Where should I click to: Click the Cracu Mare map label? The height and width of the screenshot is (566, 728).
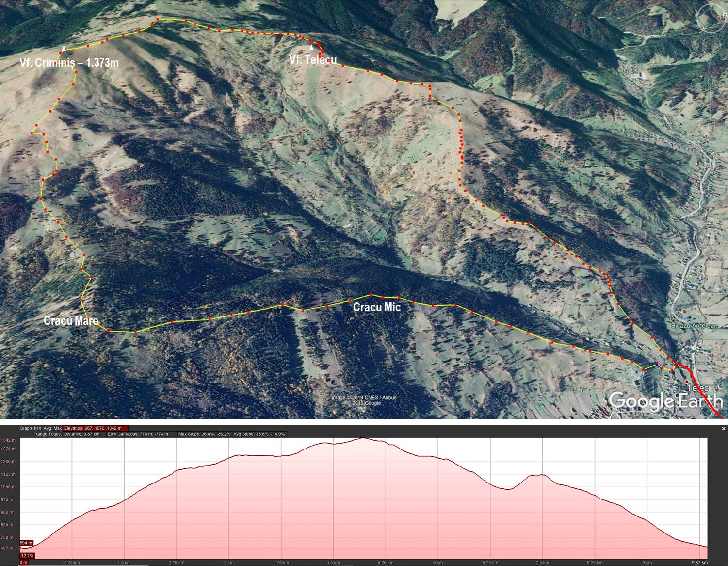coord(71,321)
